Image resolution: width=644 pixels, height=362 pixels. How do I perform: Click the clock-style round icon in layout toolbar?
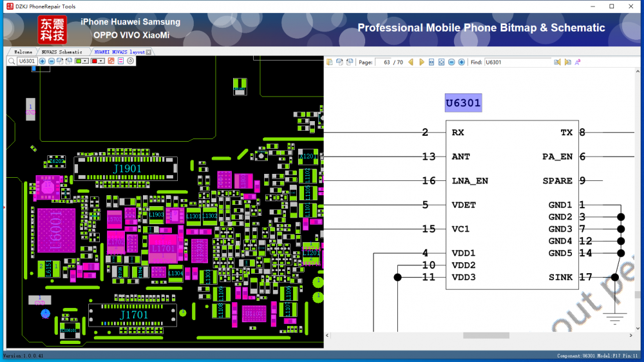pos(130,61)
